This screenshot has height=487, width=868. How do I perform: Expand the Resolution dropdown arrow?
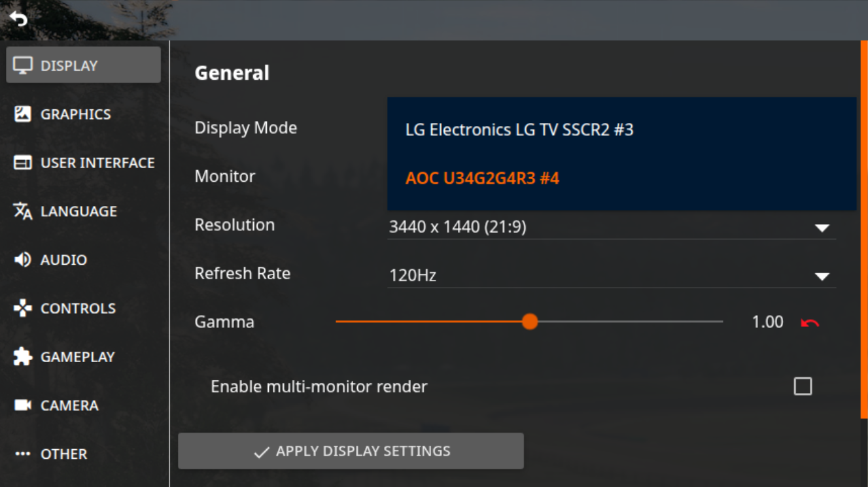822,227
